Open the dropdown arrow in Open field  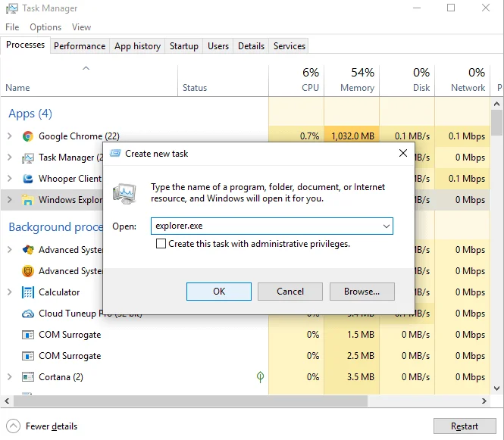coord(387,226)
